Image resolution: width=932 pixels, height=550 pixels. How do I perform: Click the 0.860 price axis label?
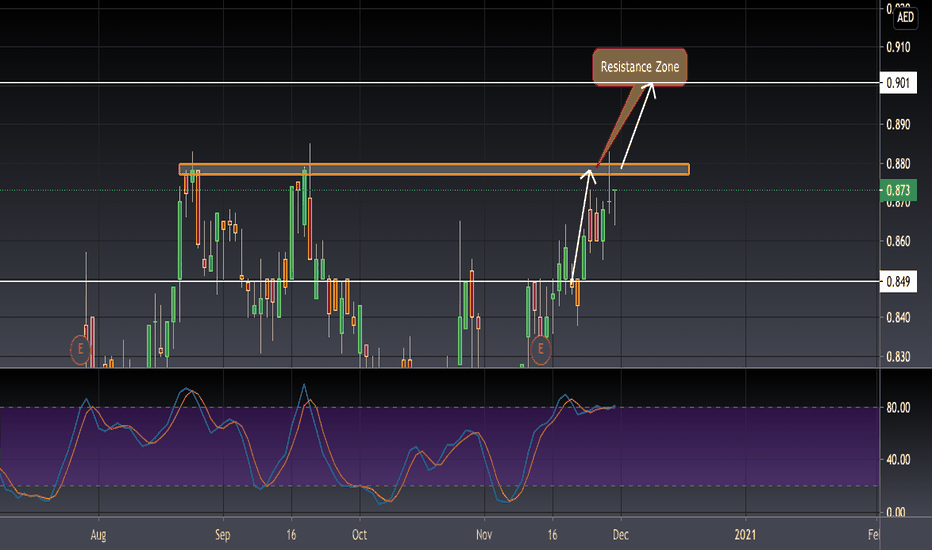coord(898,241)
